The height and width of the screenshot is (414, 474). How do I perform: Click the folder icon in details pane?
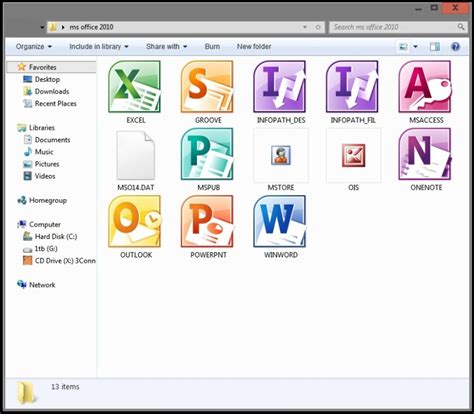[x=26, y=393]
